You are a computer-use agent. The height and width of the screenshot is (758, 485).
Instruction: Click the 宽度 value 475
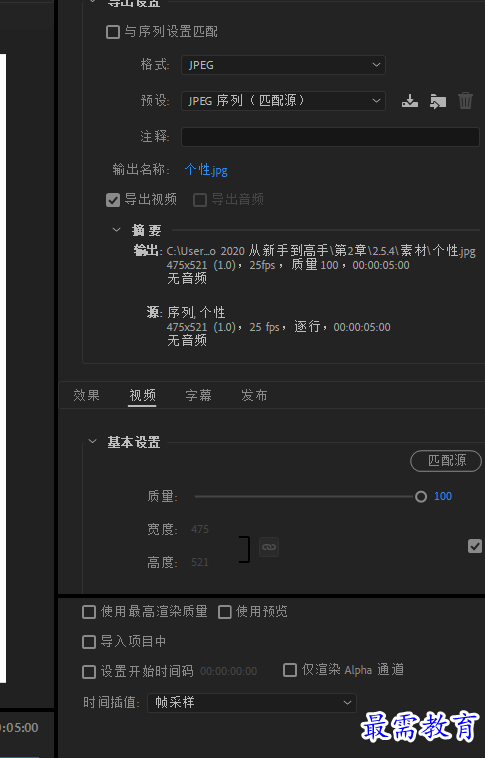(200, 529)
